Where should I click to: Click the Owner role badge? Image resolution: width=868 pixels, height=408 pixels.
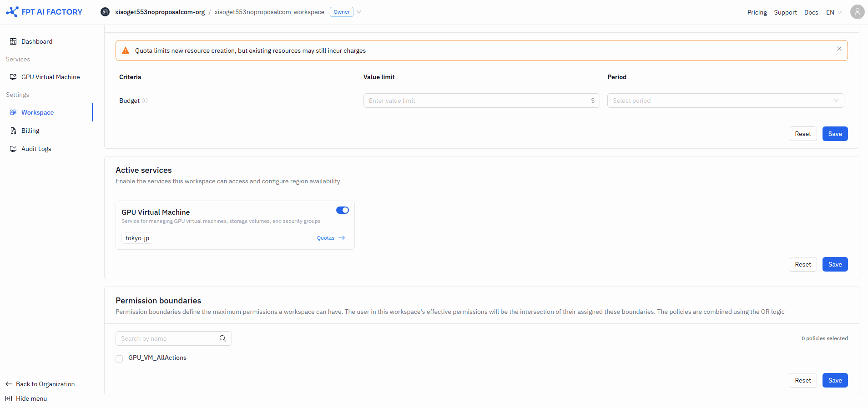click(x=342, y=12)
